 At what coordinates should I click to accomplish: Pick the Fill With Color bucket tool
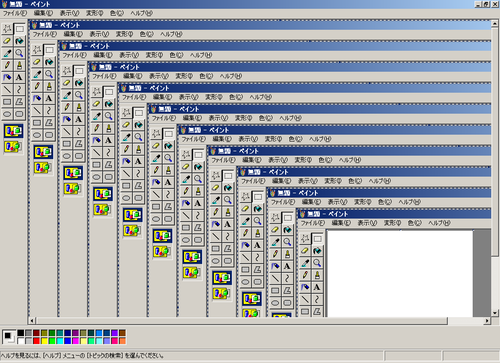[x=20, y=41]
